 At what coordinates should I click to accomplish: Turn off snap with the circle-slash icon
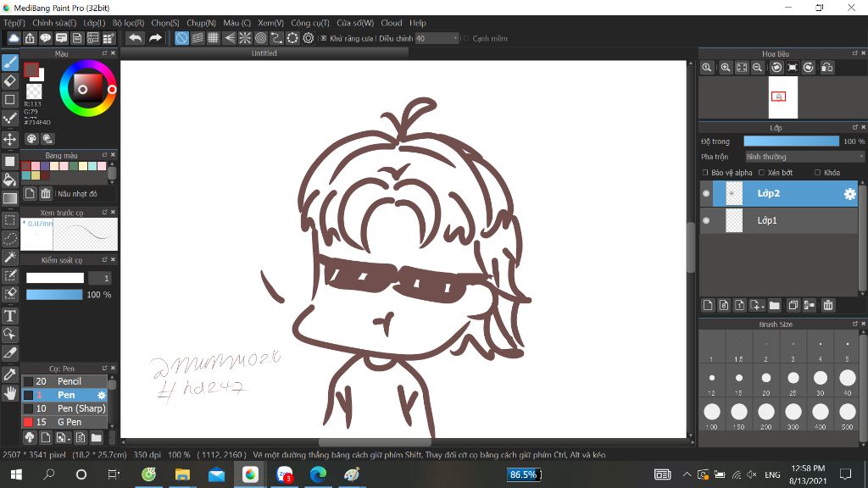click(181, 38)
